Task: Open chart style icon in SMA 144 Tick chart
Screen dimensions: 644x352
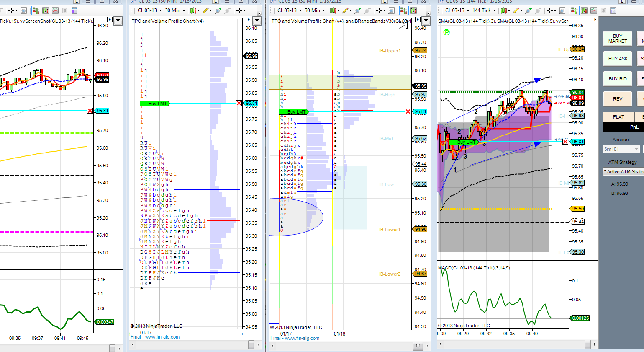Action: (x=504, y=10)
